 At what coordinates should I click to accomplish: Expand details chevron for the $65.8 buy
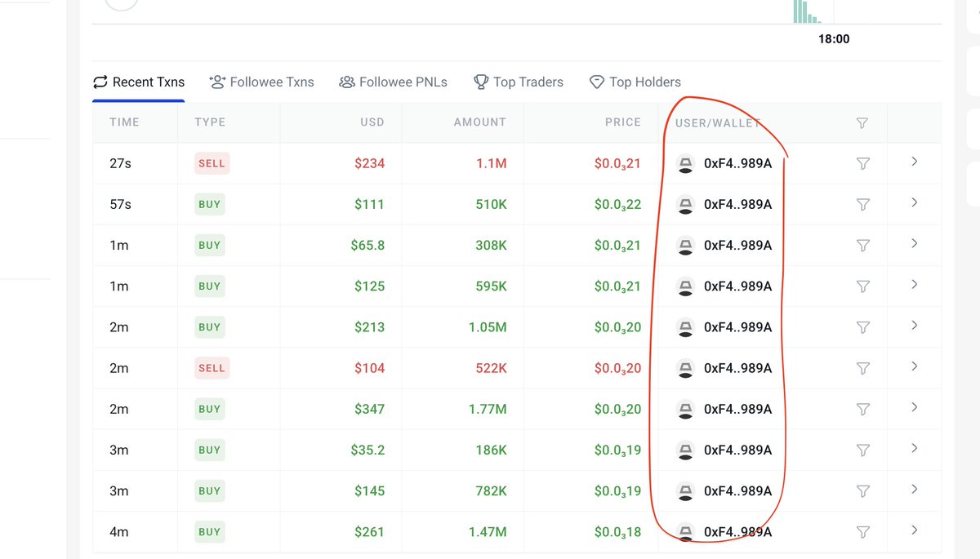[914, 243]
